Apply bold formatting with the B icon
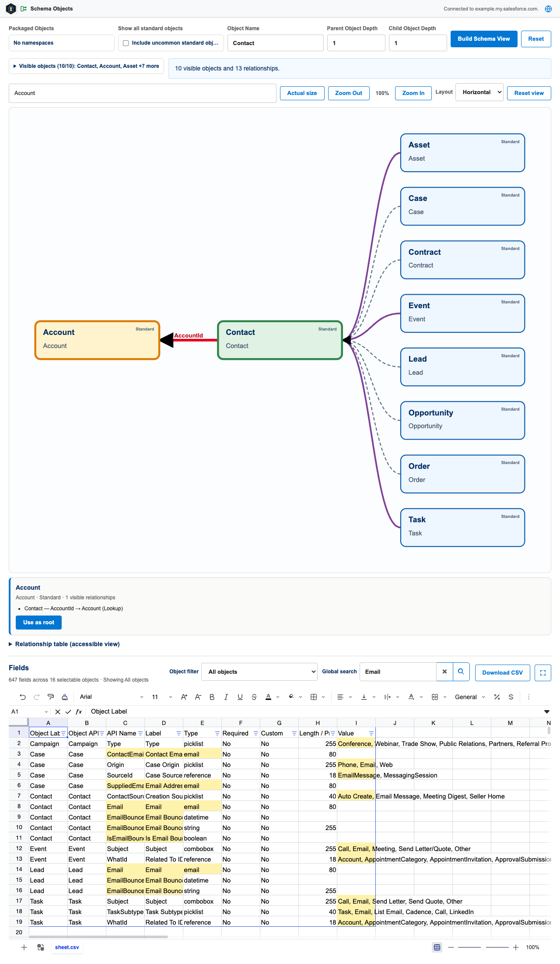 (212, 697)
